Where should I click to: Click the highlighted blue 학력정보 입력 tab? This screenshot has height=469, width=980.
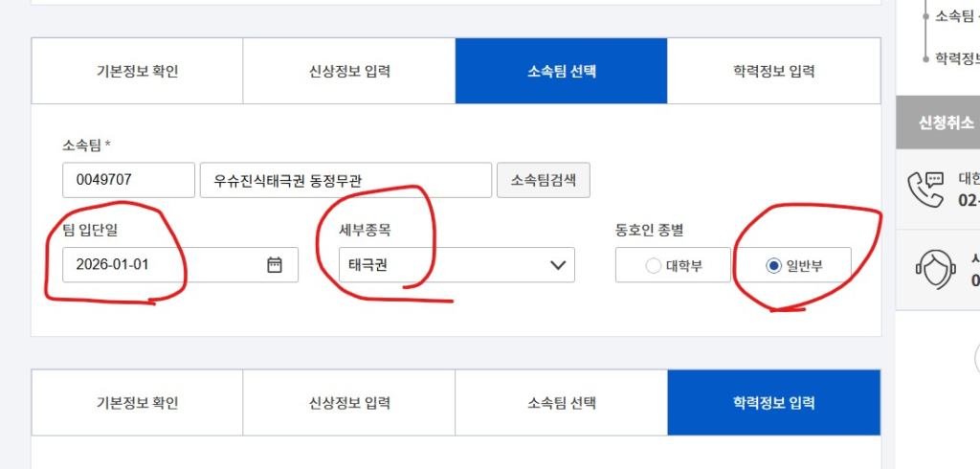773,403
